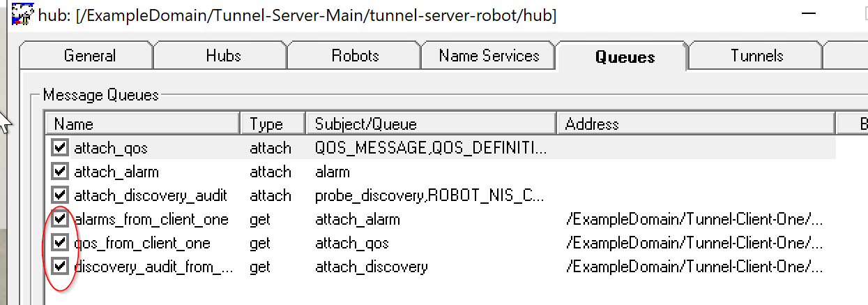Uncheck the alarms_from_client_one checkbox
Viewport: 868px width, 305px height.
click(61, 219)
